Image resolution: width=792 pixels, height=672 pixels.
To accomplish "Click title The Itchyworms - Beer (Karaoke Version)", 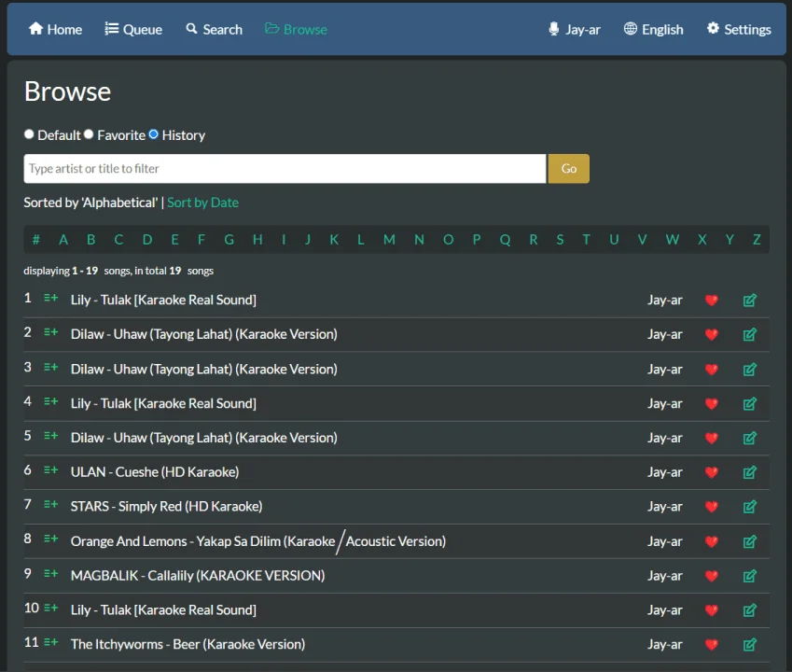I will pyautogui.click(x=188, y=644).
